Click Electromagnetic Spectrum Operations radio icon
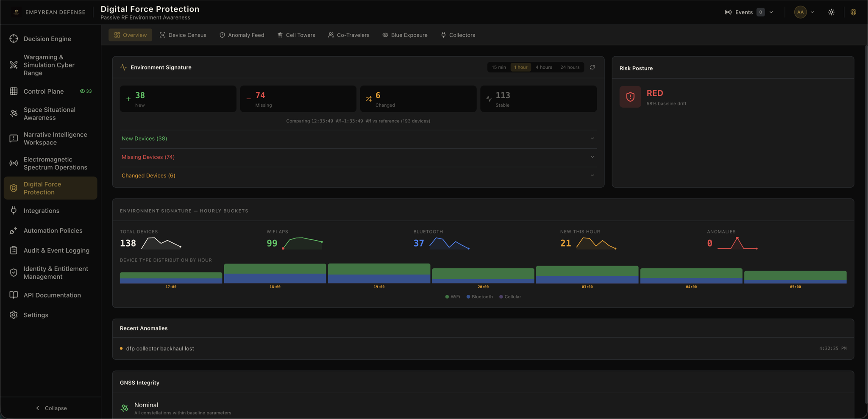Viewport: 868px width, 419px height. [14, 163]
